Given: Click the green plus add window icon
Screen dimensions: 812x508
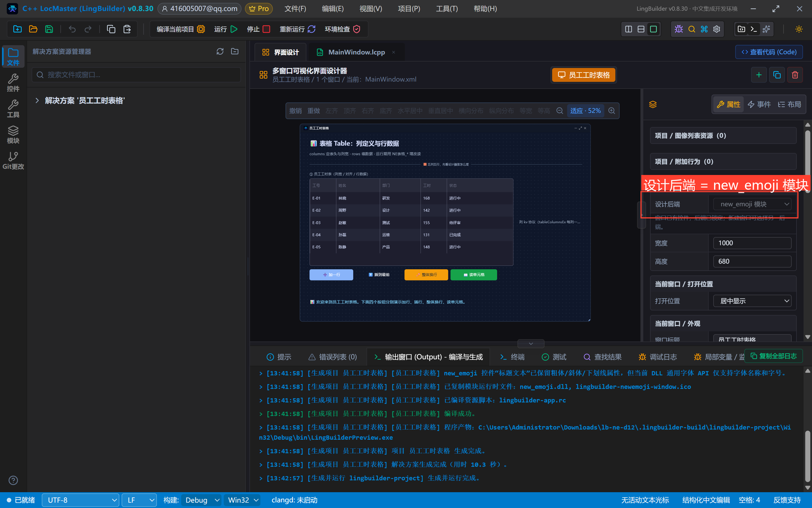Looking at the screenshot, I should 759,75.
